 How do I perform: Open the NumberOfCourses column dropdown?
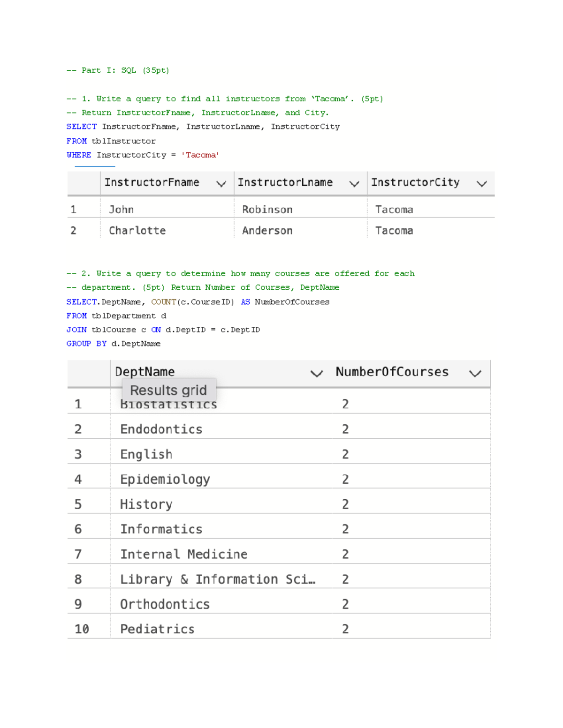point(475,374)
